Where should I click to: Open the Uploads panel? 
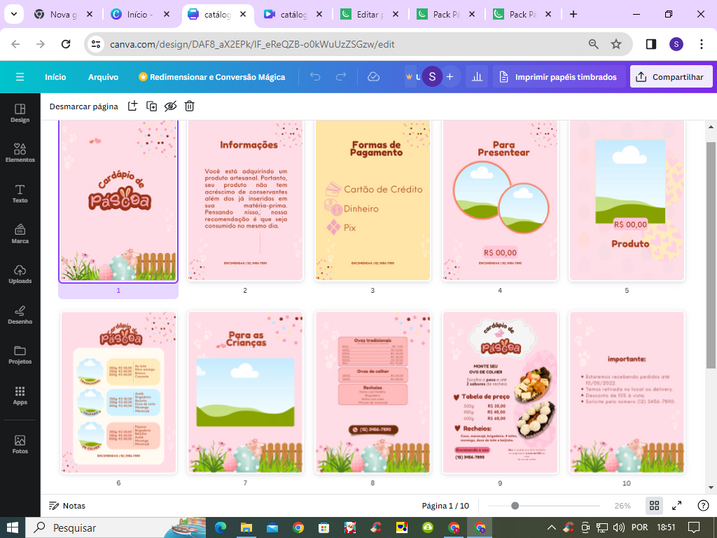pyautogui.click(x=20, y=273)
